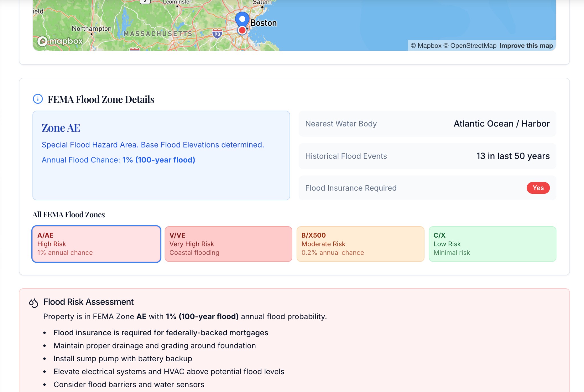The width and height of the screenshot is (584, 392).
Task: Click the Northampton label on the map
Action: tap(92, 28)
